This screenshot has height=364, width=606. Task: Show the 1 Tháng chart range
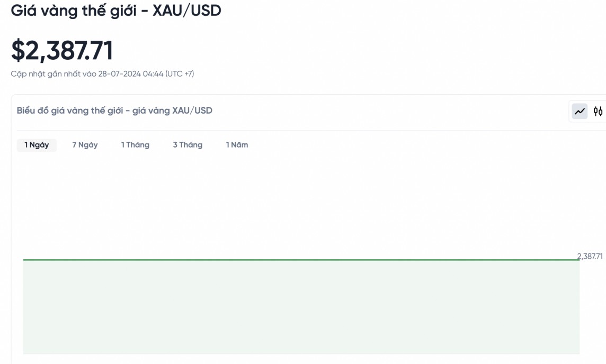(x=135, y=145)
